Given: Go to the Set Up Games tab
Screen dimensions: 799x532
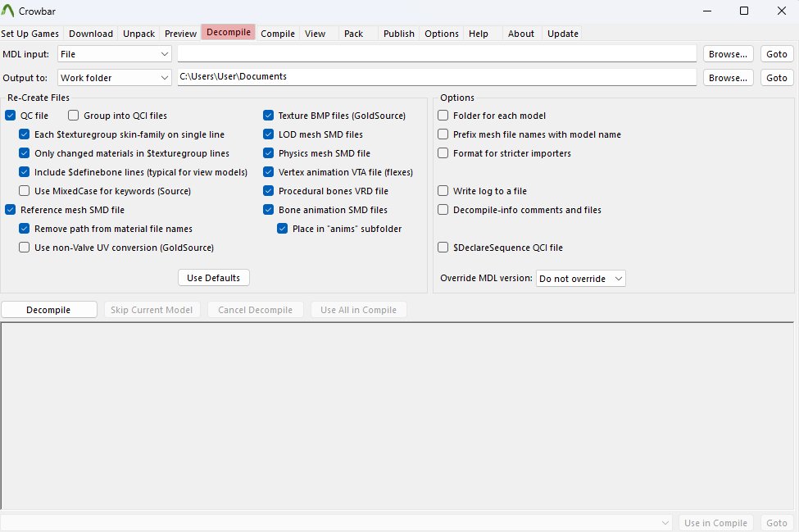Looking at the screenshot, I should [x=30, y=34].
